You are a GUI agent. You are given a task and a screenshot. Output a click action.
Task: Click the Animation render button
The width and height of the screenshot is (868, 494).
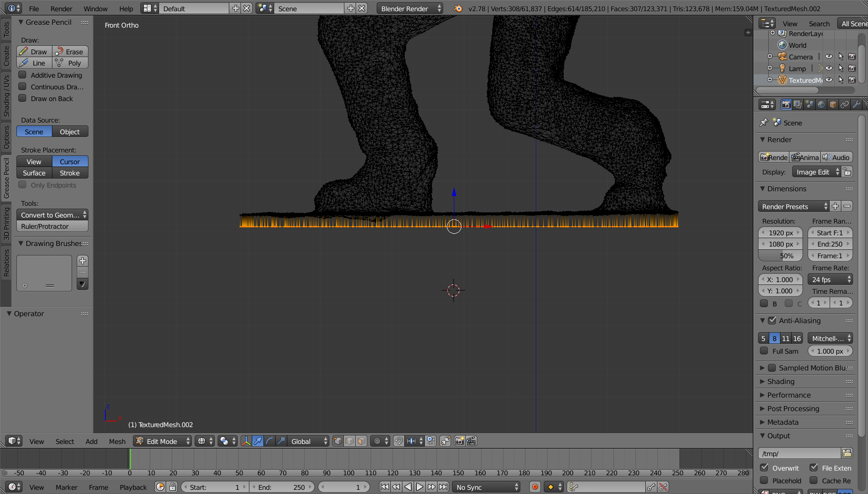click(805, 157)
